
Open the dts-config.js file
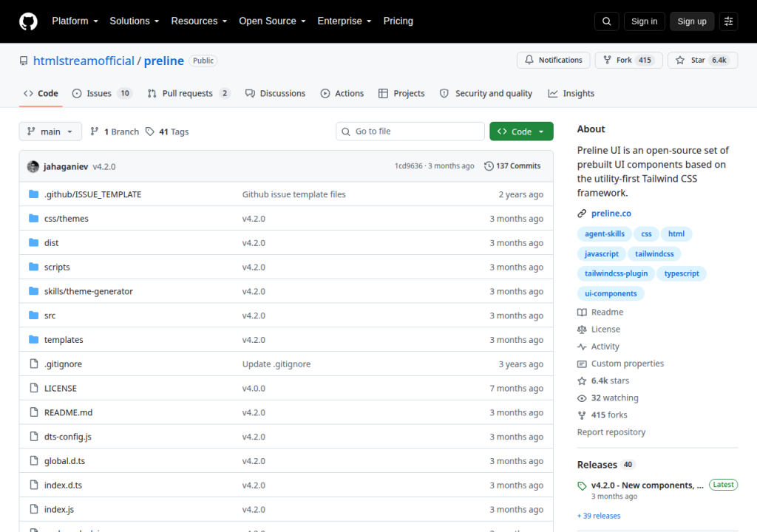pyautogui.click(x=67, y=437)
